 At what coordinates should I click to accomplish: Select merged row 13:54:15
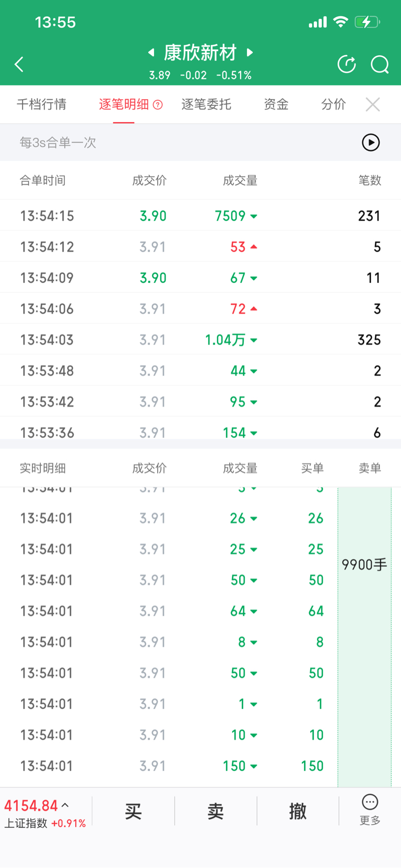pos(200,216)
